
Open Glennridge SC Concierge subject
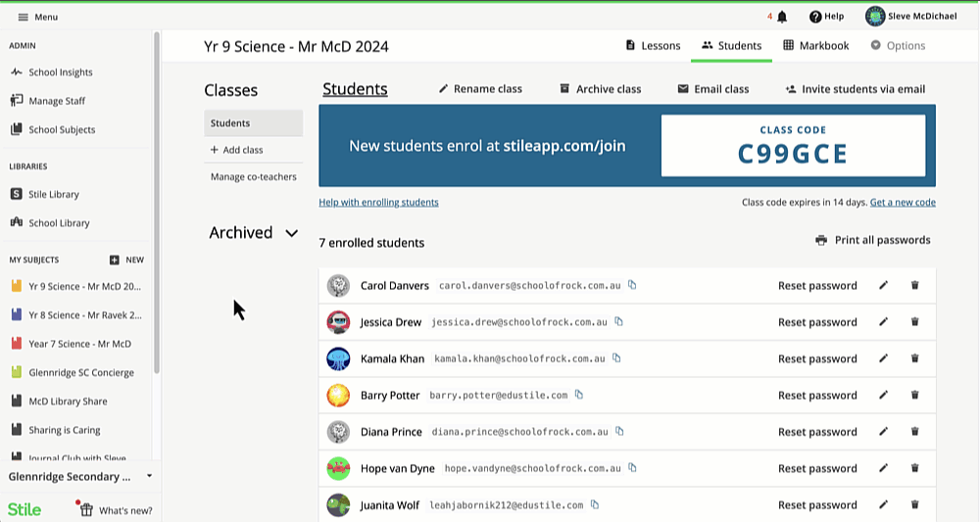click(73, 372)
